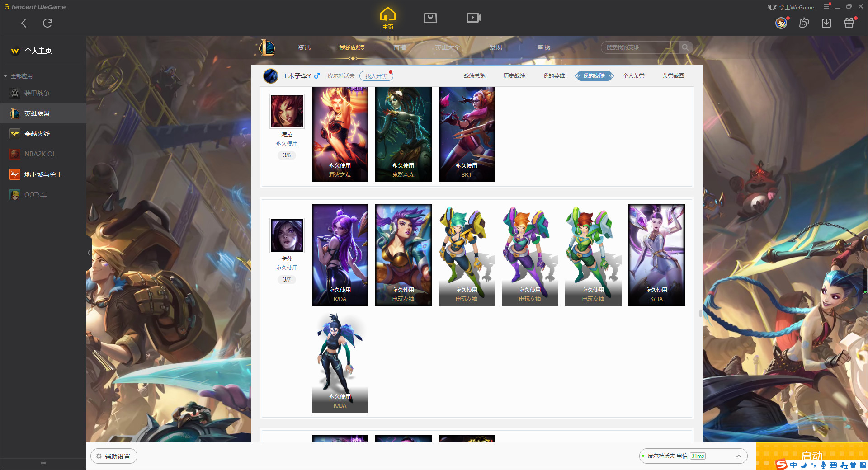Click the League of Legends logo
This screenshot has width=868, height=470.
pos(267,47)
